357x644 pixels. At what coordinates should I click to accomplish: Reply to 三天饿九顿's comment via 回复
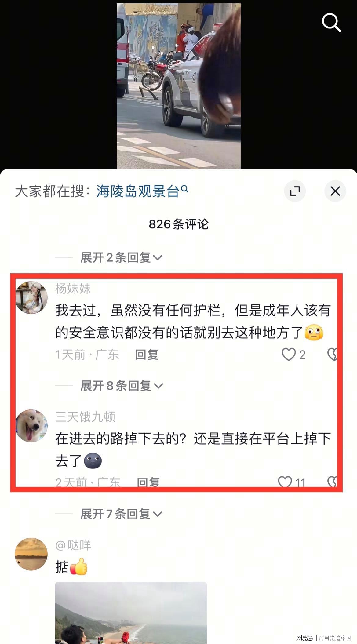pyautogui.click(x=148, y=482)
